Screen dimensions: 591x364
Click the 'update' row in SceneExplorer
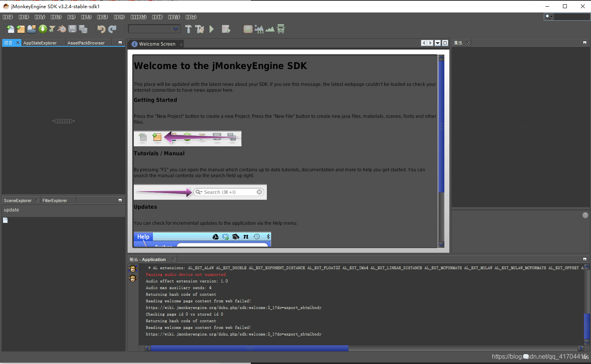(x=63, y=210)
